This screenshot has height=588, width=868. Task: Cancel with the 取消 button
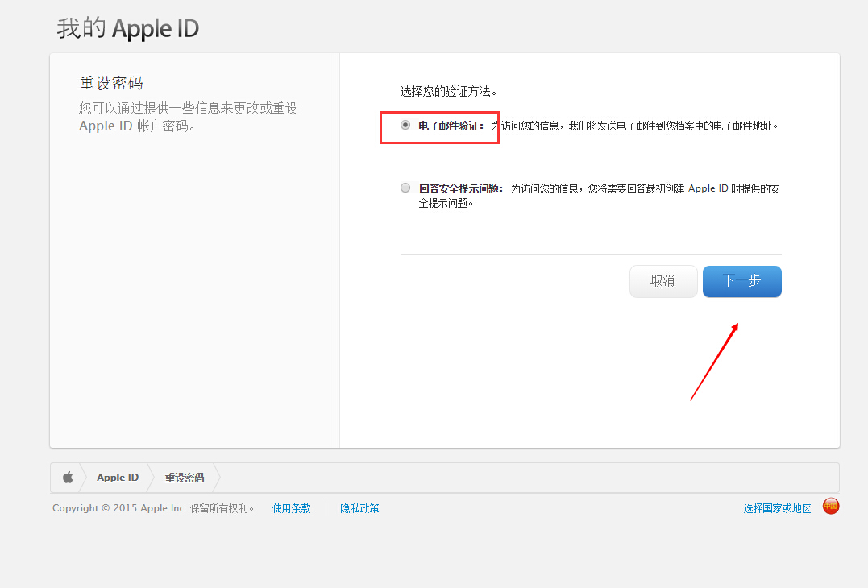coord(663,281)
